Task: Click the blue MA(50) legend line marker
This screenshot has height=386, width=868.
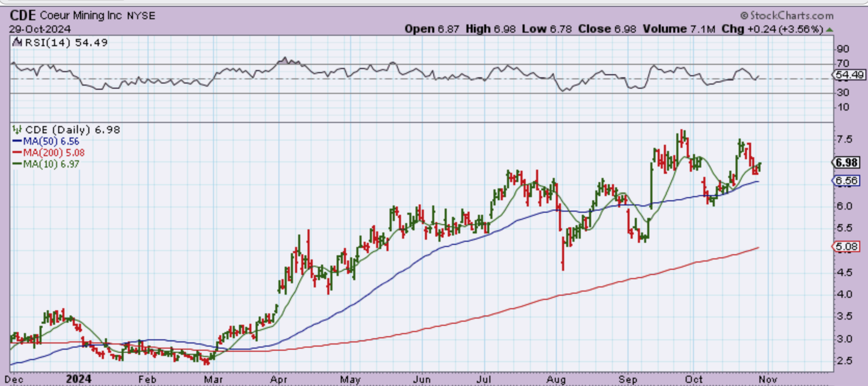Action: pos(17,141)
